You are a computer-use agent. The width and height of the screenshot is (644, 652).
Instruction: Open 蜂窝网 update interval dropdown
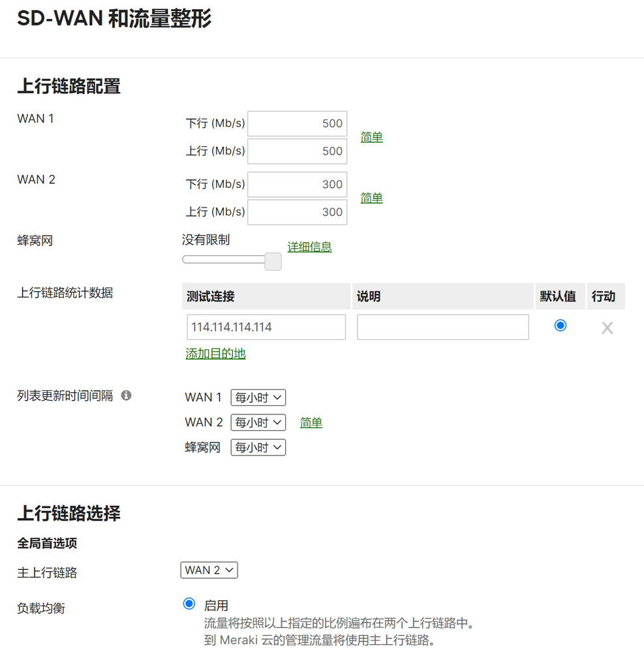click(x=258, y=448)
